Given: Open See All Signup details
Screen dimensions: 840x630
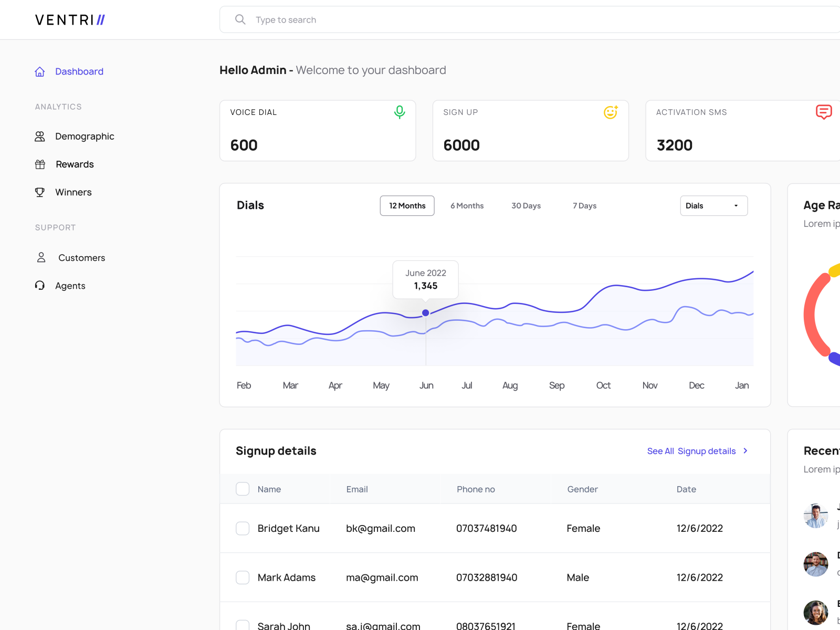Looking at the screenshot, I should pos(691,451).
